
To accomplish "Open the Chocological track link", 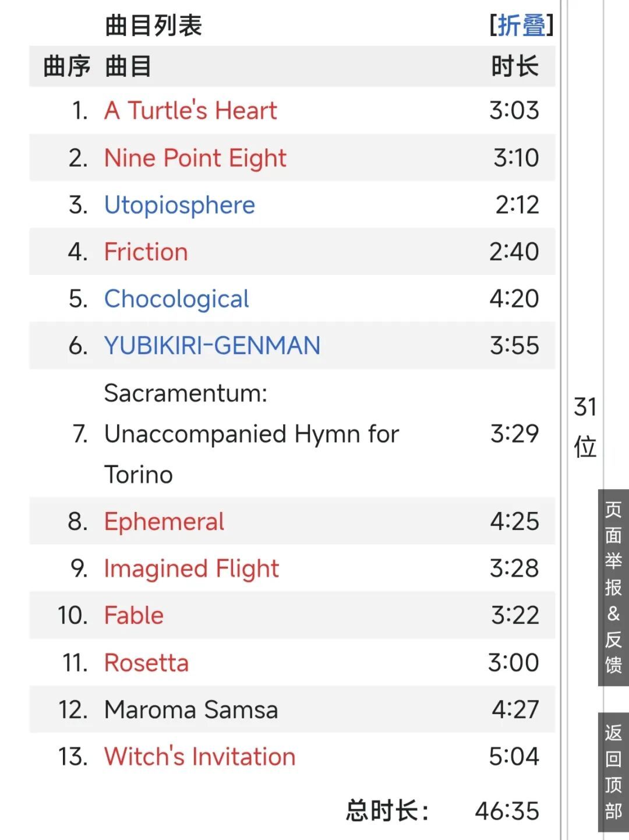I will [176, 299].
